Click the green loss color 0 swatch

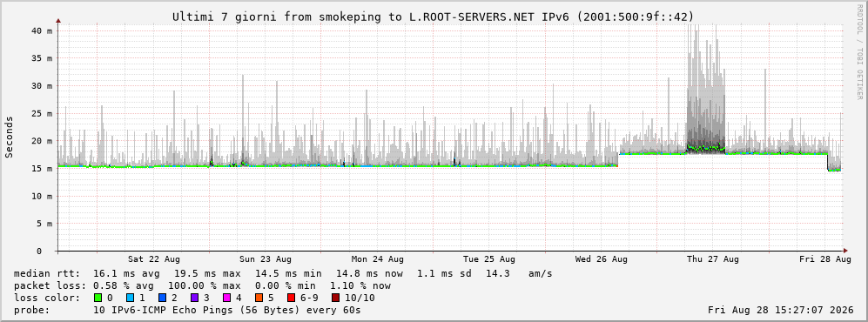[98, 298]
